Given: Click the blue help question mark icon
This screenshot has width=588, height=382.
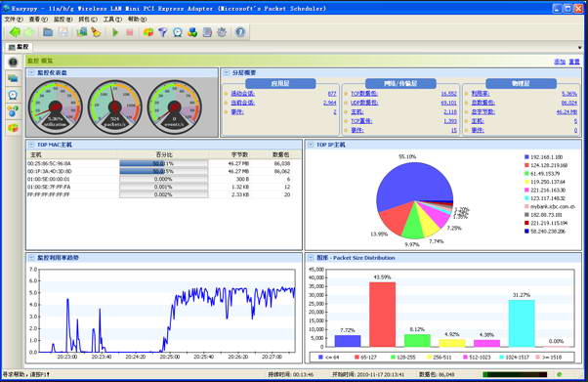Looking at the screenshot, I should pos(240,32).
